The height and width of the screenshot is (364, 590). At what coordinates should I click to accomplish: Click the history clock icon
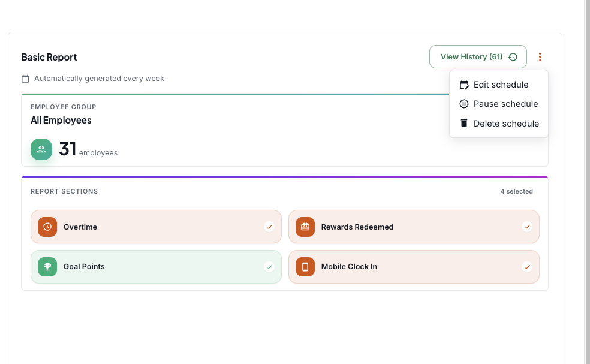[x=513, y=57]
